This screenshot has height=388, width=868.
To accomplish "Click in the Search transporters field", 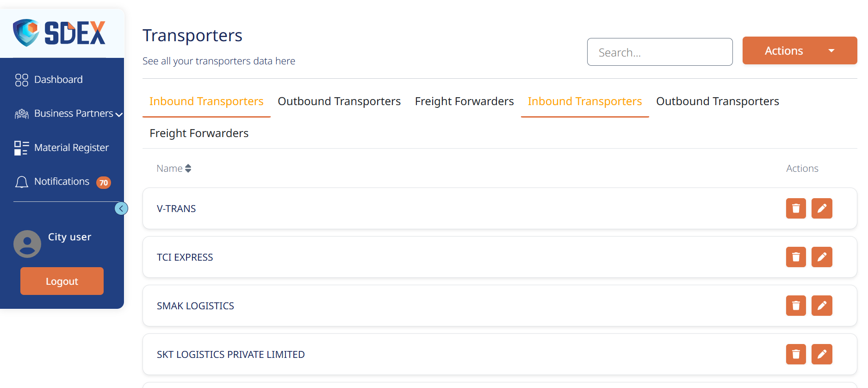I will click(x=660, y=52).
